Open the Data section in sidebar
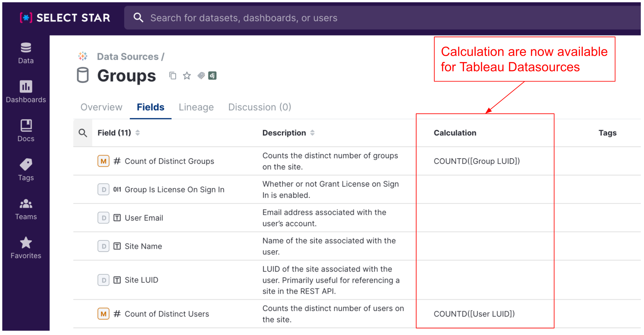Viewport: 644px width, 335px height. (x=26, y=53)
